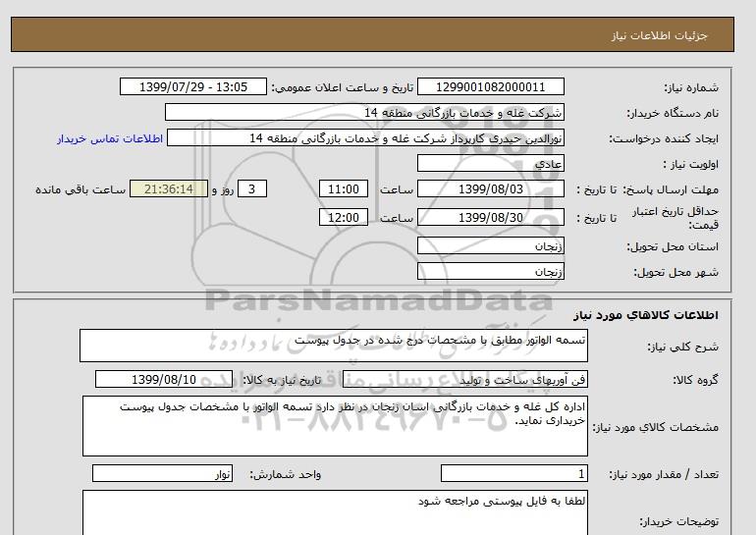Click the response deadline time field 11:00
This screenshot has width=756, height=535.
click(344, 189)
